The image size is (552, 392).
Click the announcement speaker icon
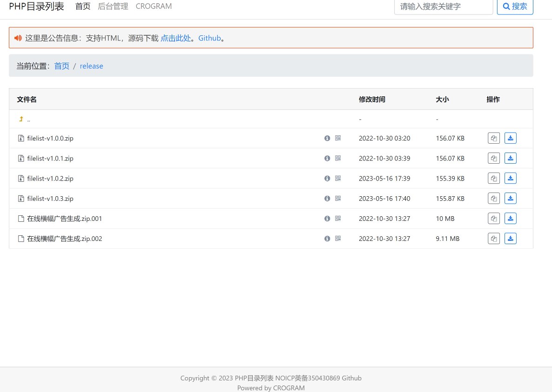point(18,38)
